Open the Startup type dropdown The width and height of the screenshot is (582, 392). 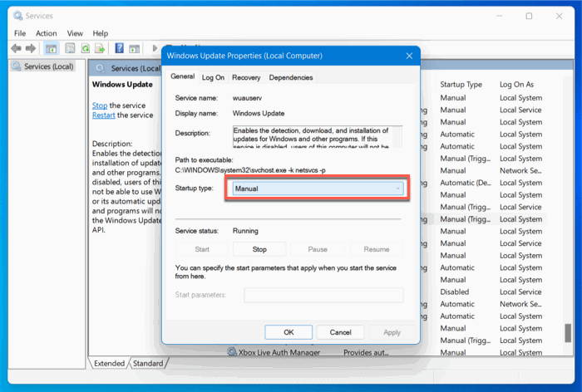click(318, 189)
